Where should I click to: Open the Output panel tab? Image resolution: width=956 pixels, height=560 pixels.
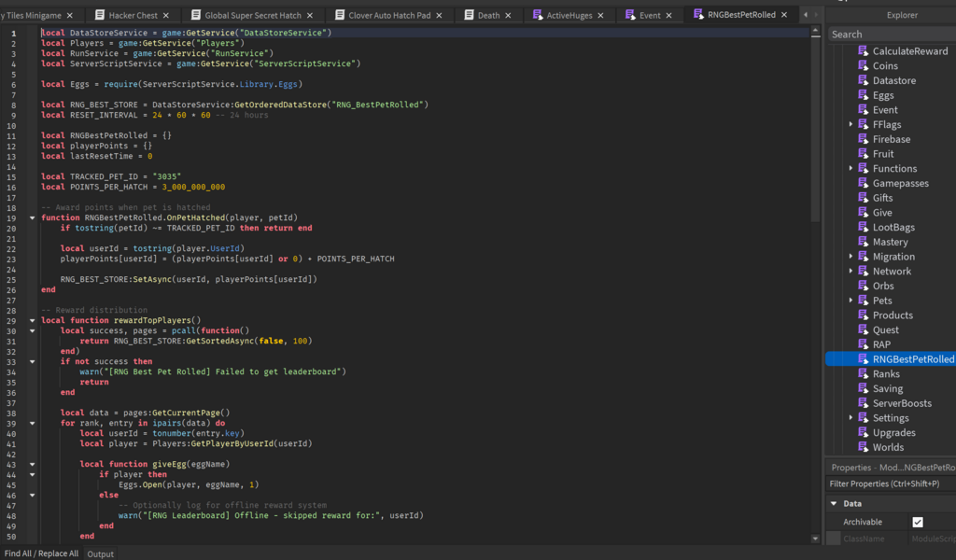[100, 553]
